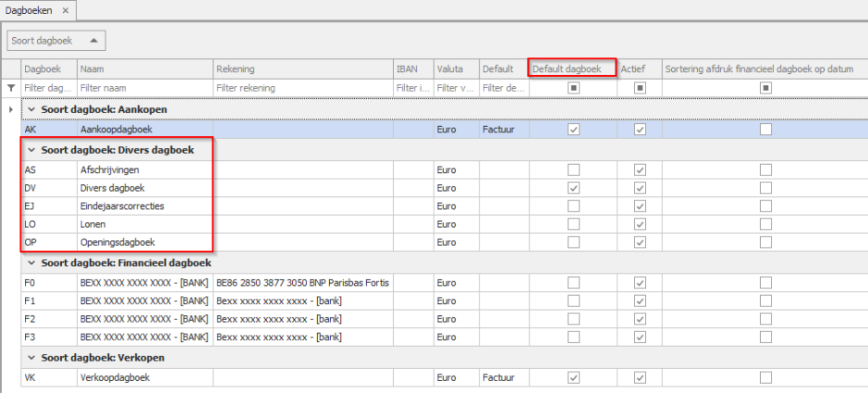
Task: Toggle Actief checkbox for Aankoopdagboek
Action: 640,129
